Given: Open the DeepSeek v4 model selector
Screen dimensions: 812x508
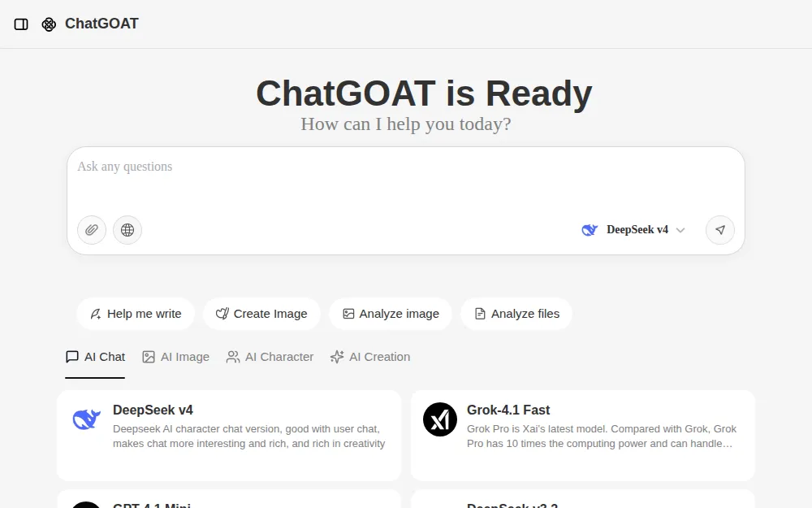Looking at the screenshot, I should [633, 230].
